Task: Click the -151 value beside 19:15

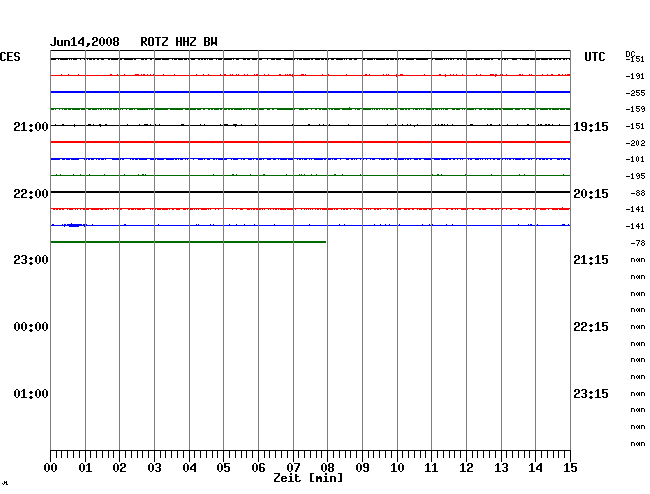Action: pos(635,126)
